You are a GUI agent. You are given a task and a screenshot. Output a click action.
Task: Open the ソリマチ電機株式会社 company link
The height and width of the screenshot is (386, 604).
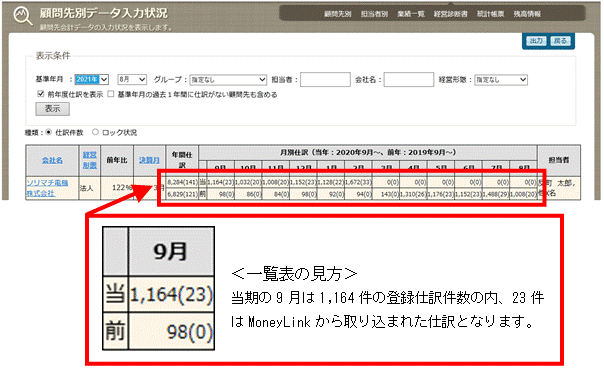tap(47, 188)
